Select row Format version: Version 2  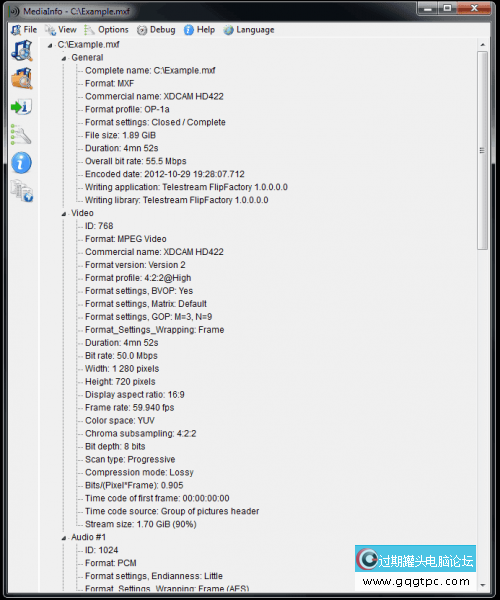135,265
